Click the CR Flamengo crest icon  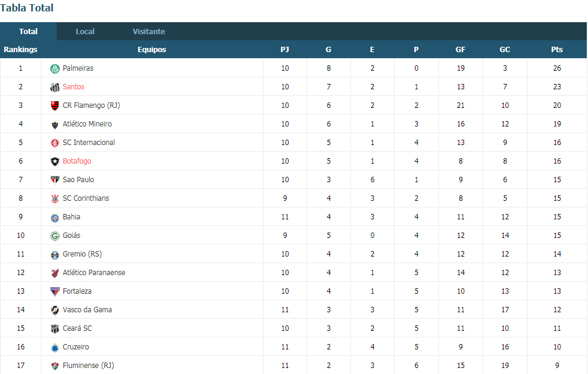[x=54, y=106]
